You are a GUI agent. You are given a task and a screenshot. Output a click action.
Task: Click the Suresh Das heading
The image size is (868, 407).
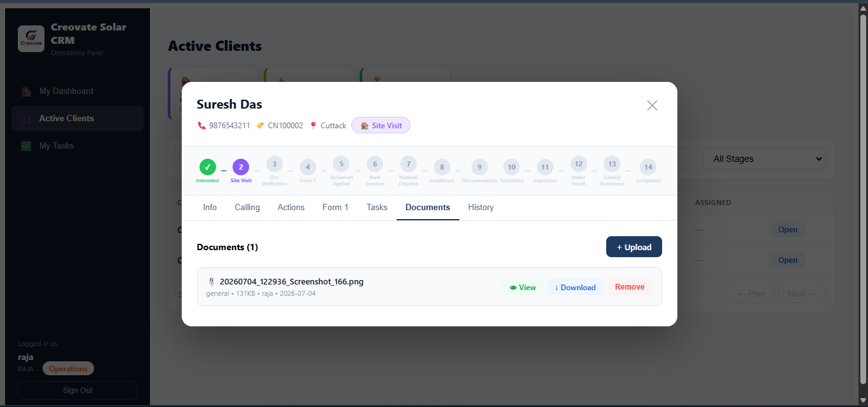[x=229, y=105]
